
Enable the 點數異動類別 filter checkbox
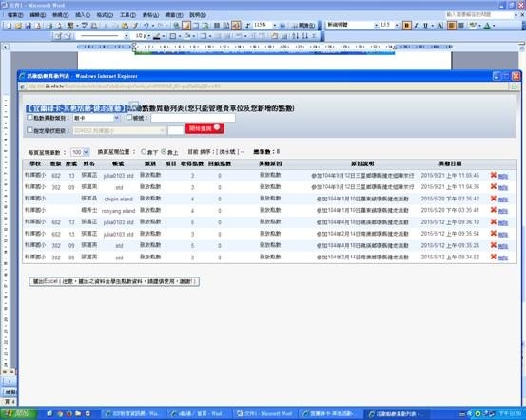point(29,117)
